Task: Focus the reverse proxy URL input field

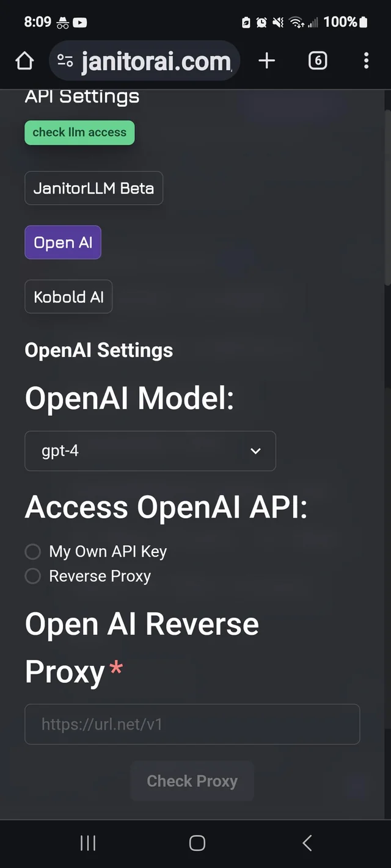Action: (192, 725)
